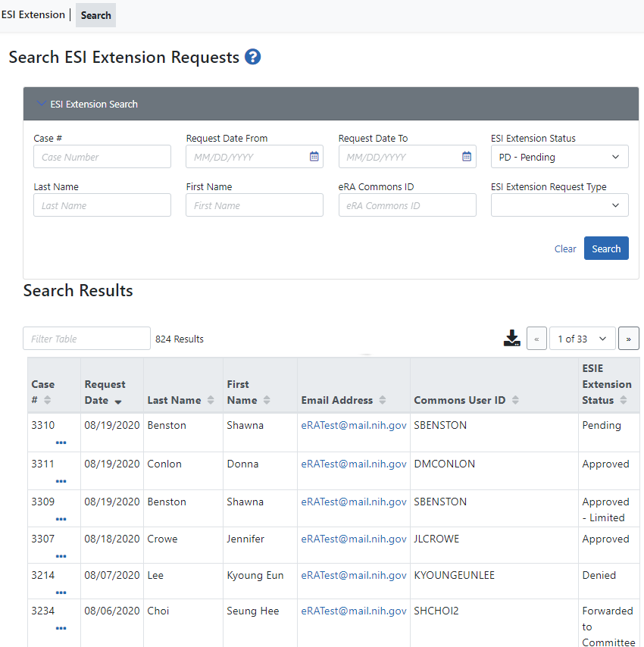The image size is (644, 647).
Task: Open email link for Jennifer Crowe
Action: tap(354, 539)
